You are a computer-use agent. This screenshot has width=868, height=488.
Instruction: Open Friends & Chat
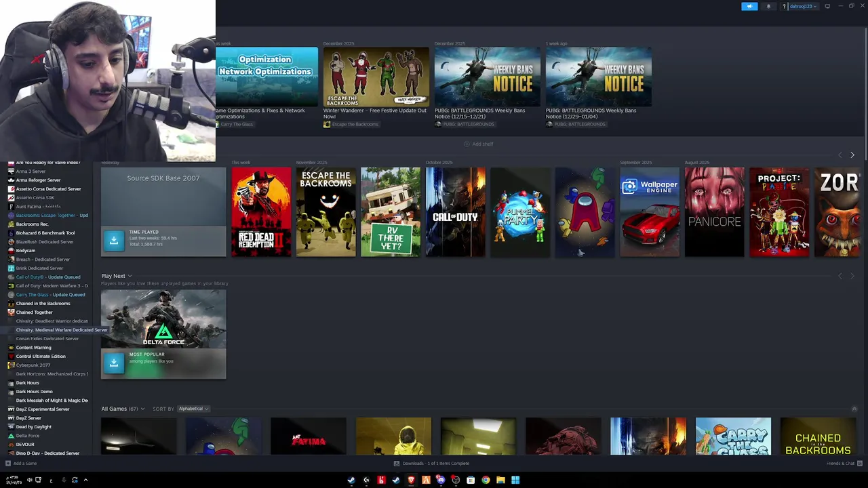click(x=844, y=464)
